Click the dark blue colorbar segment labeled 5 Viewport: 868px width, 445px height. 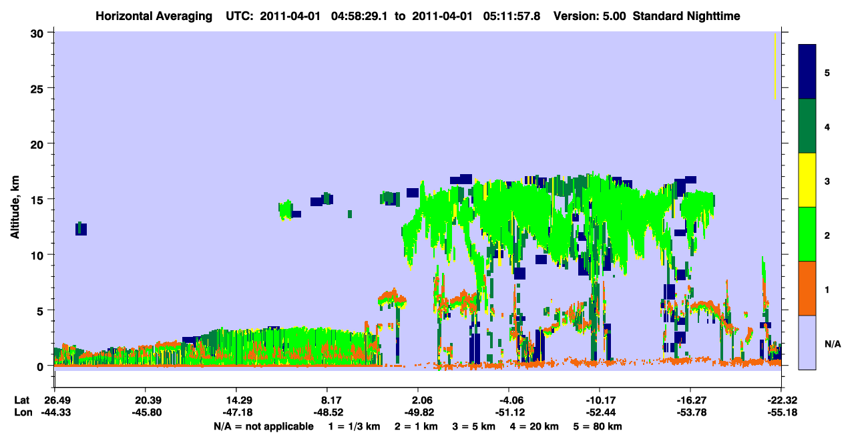tap(807, 72)
